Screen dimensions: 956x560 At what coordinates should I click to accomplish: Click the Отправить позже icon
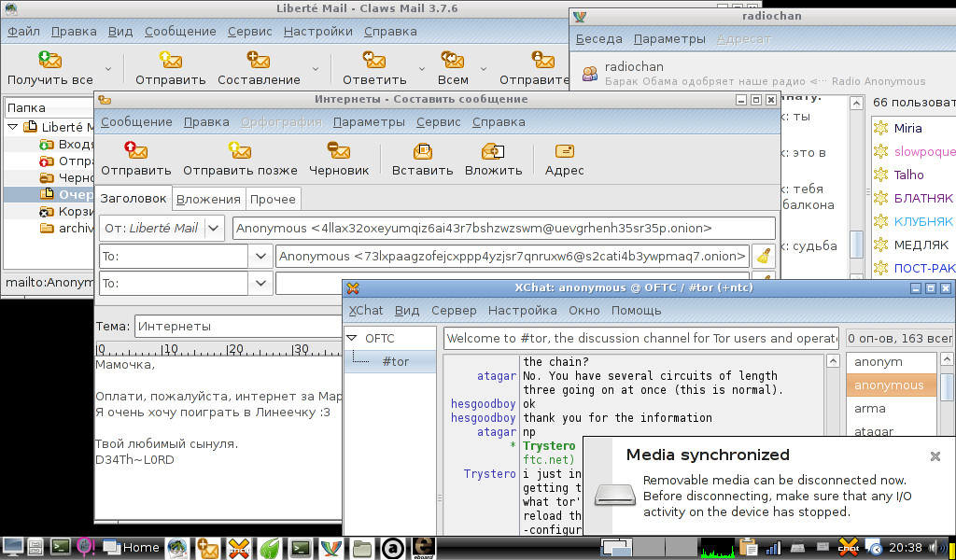(240, 150)
